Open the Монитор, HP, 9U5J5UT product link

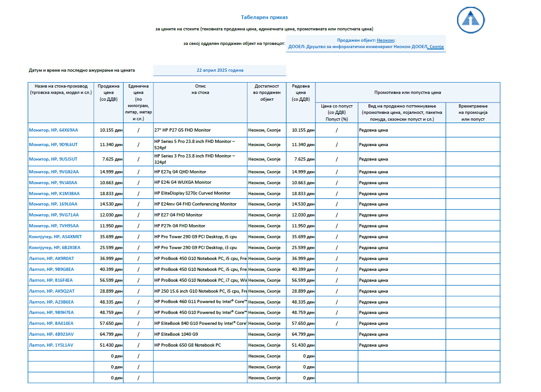pos(53,159)
